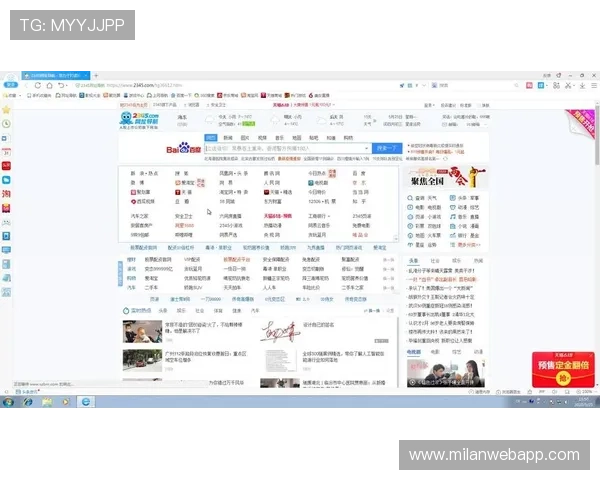Click the active 2345 browser taskbar button
Screen dimensions: 600x480
coord(86,402)
